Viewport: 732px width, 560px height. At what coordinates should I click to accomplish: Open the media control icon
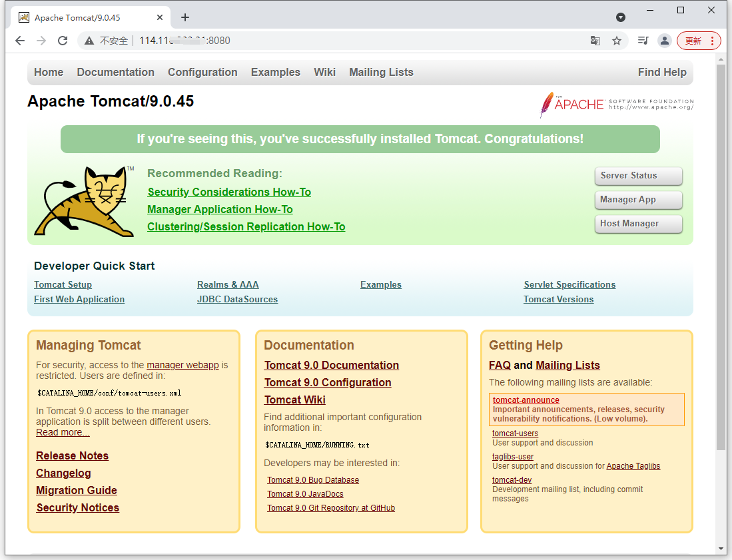coord(643,41)
